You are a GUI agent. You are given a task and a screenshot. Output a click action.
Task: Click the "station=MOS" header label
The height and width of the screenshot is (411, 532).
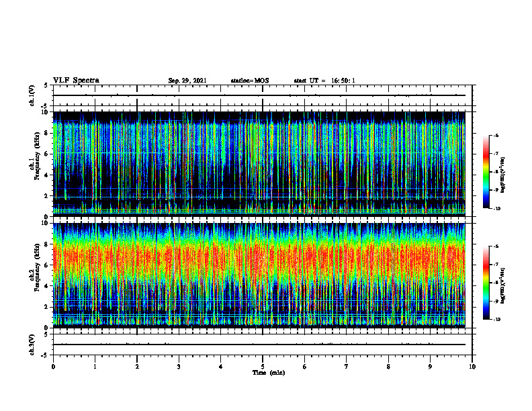pos(250,81)
